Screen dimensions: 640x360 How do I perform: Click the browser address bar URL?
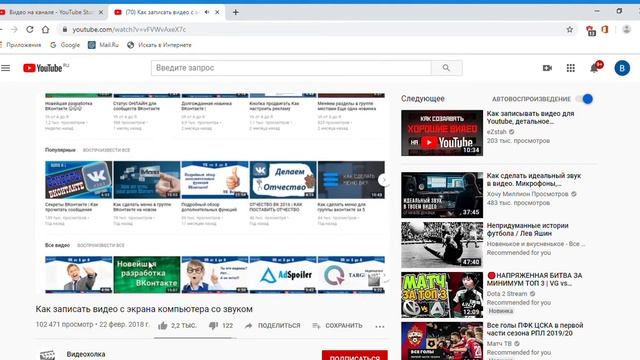click(129, 29)
